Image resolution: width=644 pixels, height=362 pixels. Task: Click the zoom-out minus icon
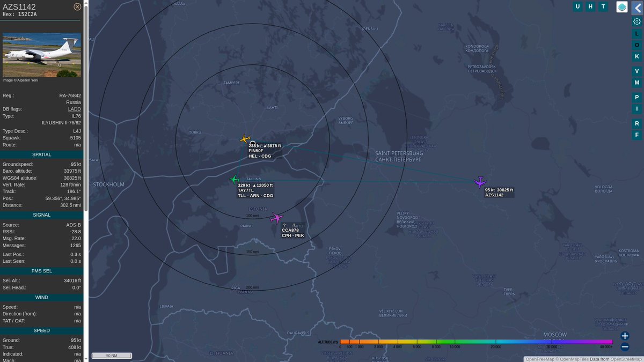pyautogui.click(x=624, y=347)
